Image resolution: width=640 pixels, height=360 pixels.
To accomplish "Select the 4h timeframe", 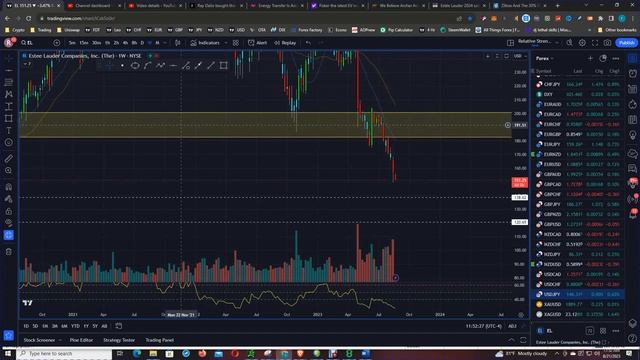I will tap(125, 43).
